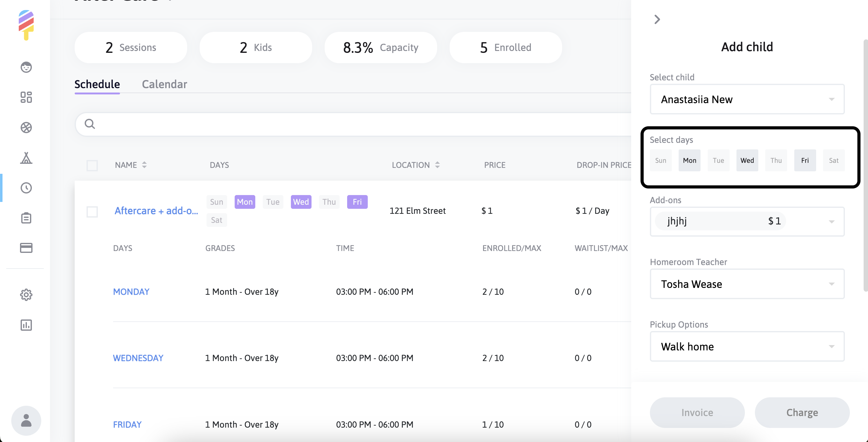Image resolution: width=868 pixels, height=442 pixels.
Task: Open the dashboard grid icon in sidebar
Action: pyautogui.click(x=26, y=97)
